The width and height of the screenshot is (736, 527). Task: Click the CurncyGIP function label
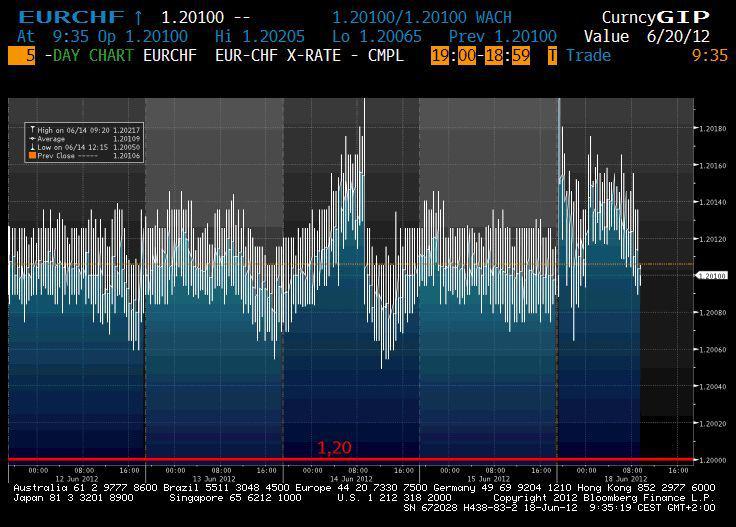[655, 18]
